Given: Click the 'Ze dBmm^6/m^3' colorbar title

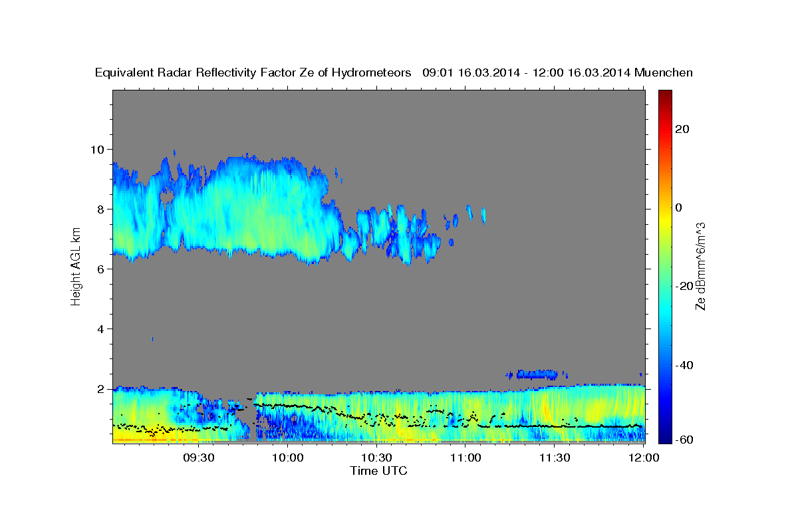Looking at the screenshot, I should click(700, 266).
